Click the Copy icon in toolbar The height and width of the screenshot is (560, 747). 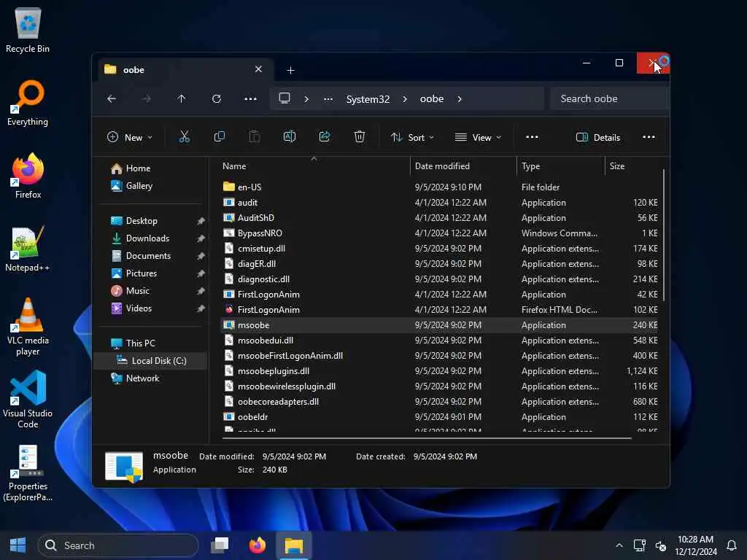(220, 137)
